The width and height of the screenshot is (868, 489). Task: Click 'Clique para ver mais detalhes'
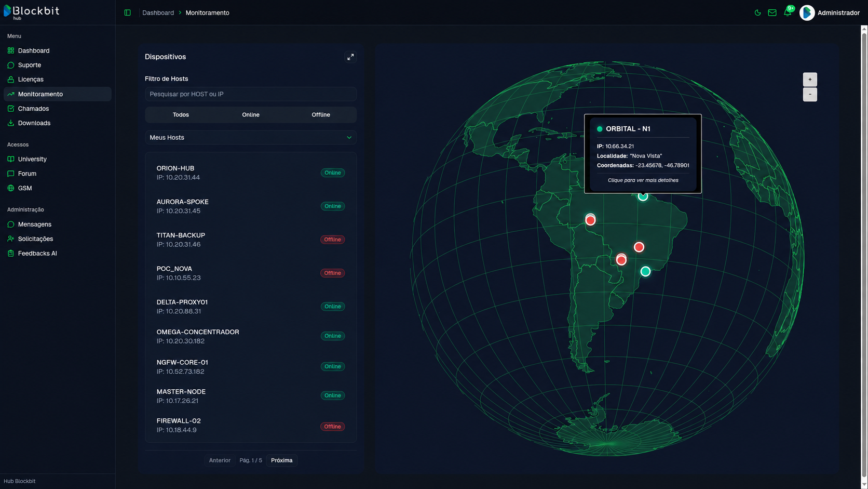tap(643, 180)
